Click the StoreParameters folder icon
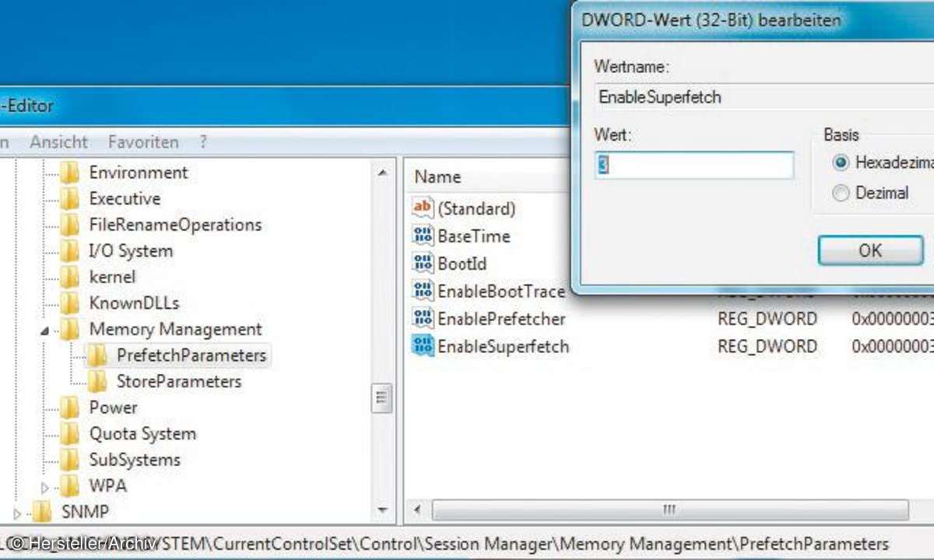 click(x=97, y=381)
